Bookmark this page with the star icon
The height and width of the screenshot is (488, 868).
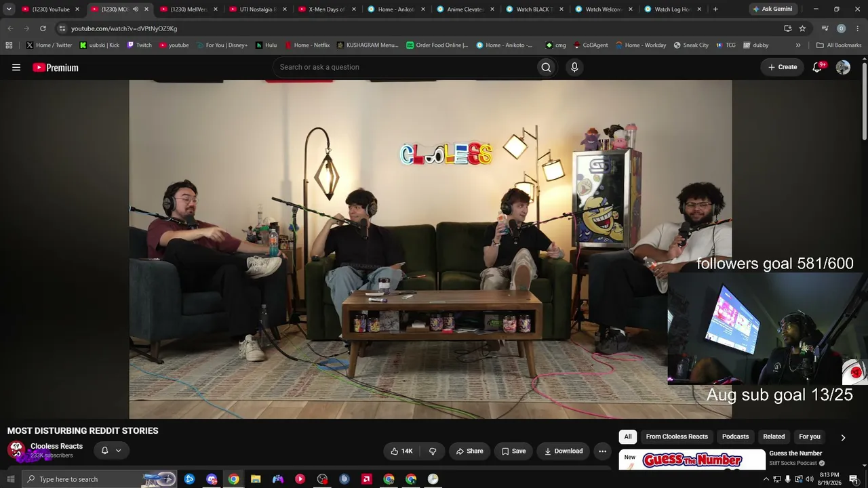coord(802,28)
